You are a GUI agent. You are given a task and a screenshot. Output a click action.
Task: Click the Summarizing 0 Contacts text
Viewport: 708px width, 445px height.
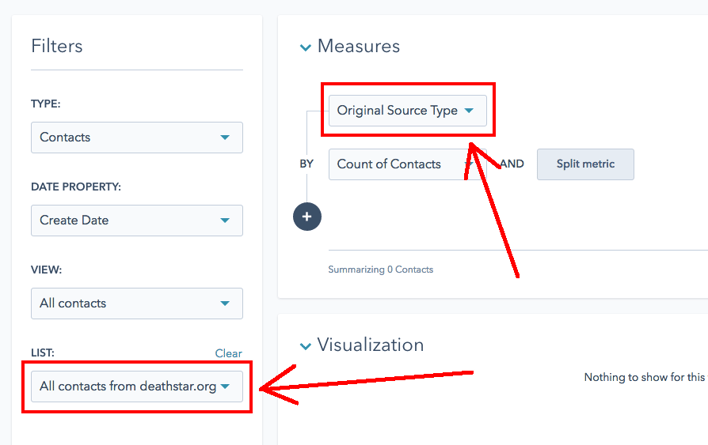[x=380, y=270]
